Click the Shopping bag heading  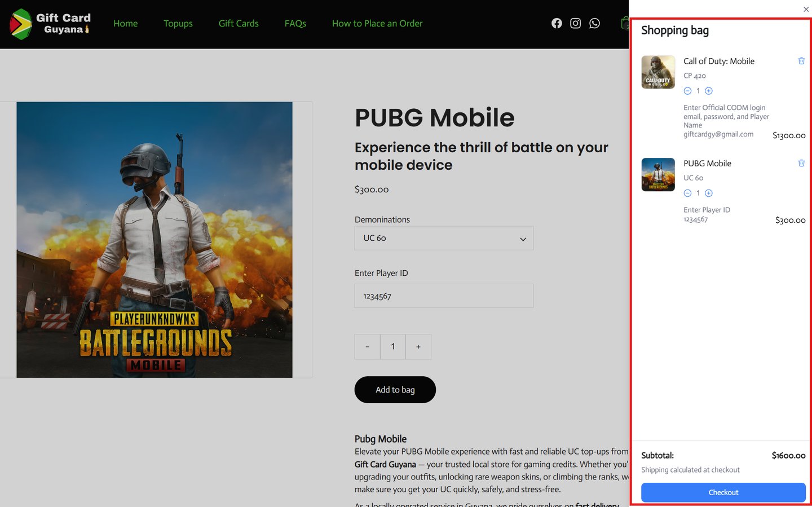[675, 30]
